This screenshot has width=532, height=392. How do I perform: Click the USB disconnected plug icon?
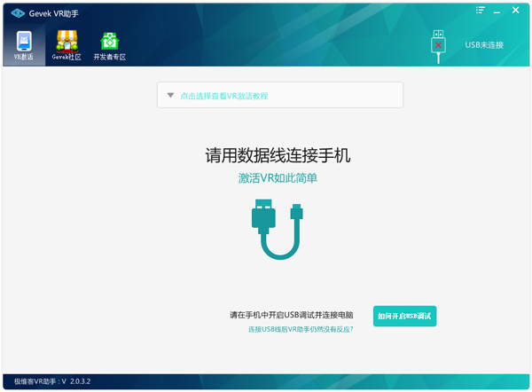(x=438, y=46)
